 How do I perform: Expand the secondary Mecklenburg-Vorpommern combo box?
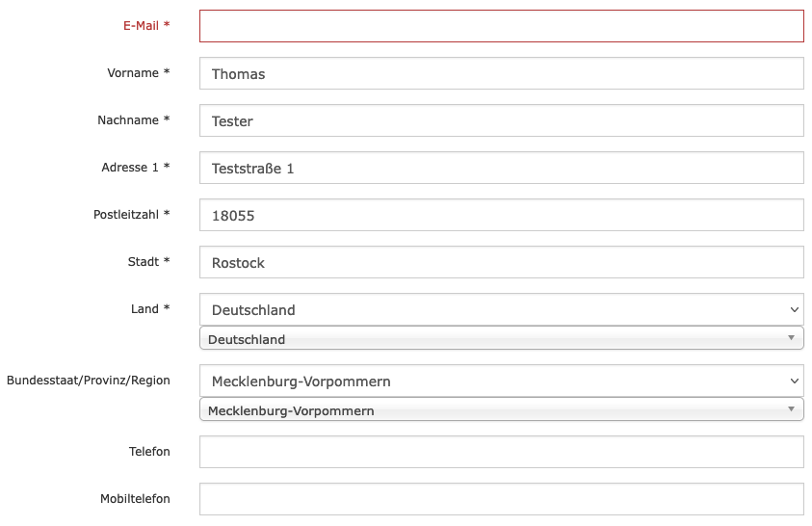tap(491, 410)
